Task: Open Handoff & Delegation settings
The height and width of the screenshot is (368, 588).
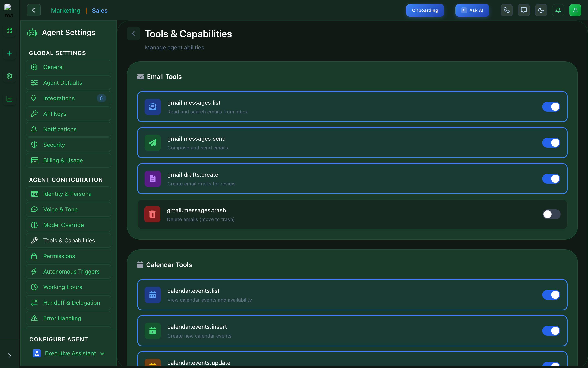Action: [69, 303]
